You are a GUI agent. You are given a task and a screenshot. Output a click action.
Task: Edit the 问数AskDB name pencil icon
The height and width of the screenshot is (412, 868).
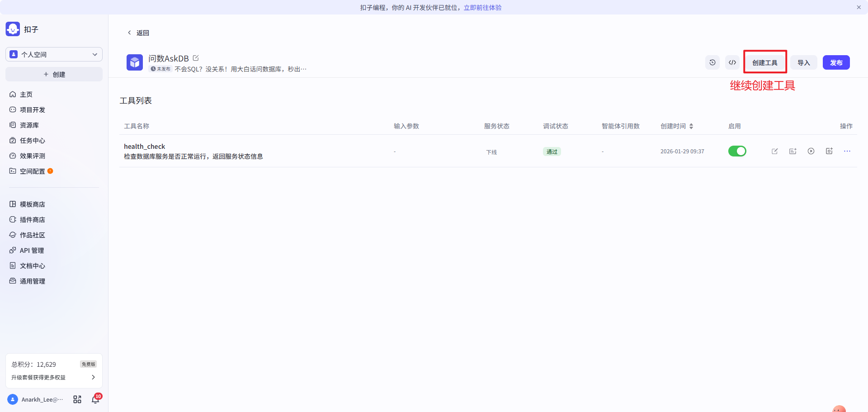coord(196,58)
